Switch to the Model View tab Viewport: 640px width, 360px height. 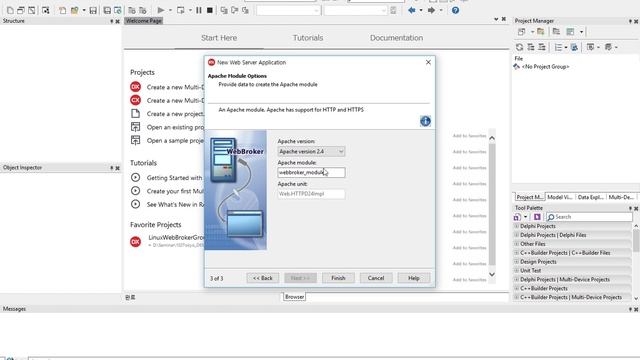(560, 197)
